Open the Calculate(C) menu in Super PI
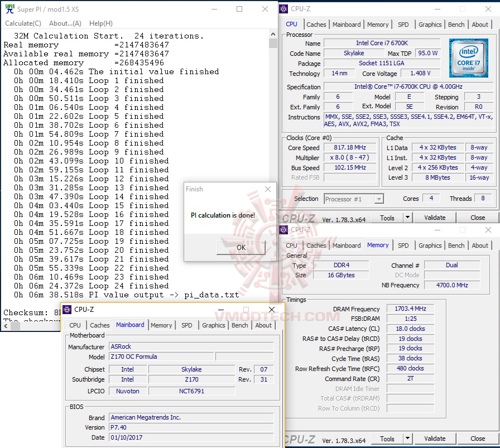The width and height of the screenshot is (500, 448). coord(23,23)
